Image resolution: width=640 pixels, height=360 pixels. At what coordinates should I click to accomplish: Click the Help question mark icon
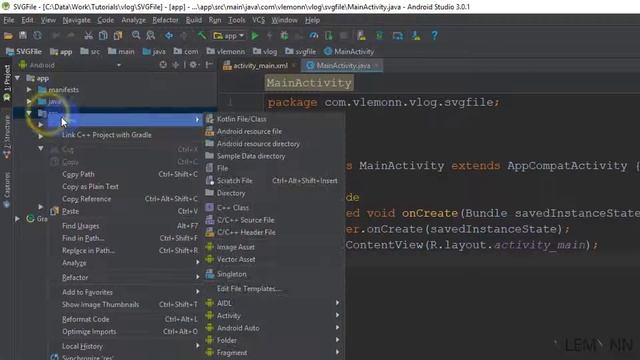434,36
